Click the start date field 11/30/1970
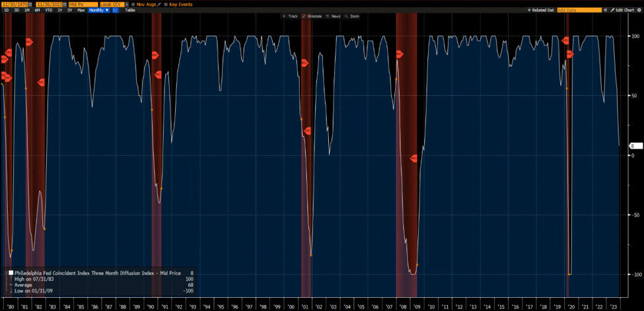The height and width of the screenshot is (311, 644). (x=15, y=5)
